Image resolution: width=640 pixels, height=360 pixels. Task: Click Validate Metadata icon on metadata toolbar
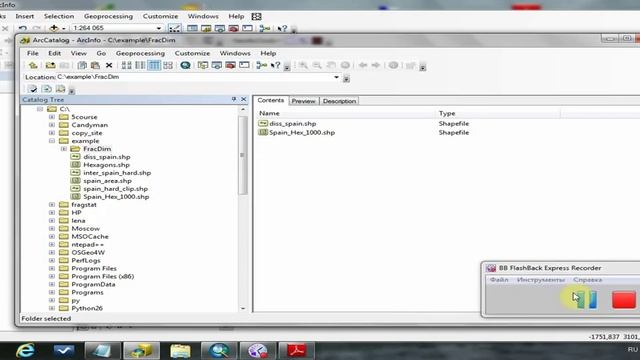[33, 89]
